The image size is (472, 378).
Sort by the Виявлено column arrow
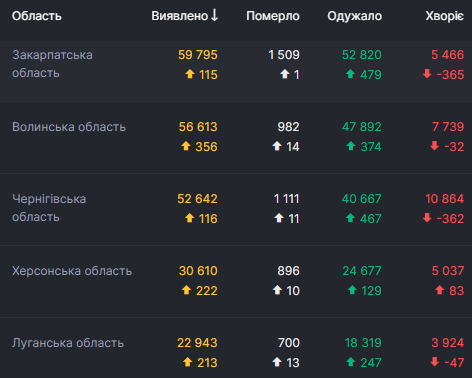(215, 15)
